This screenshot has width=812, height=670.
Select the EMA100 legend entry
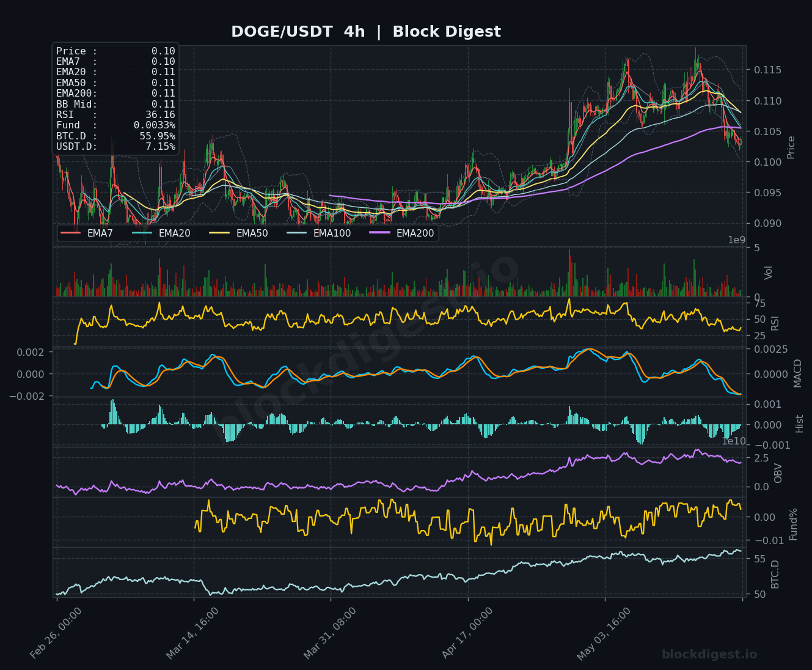(x=319, y=233)
